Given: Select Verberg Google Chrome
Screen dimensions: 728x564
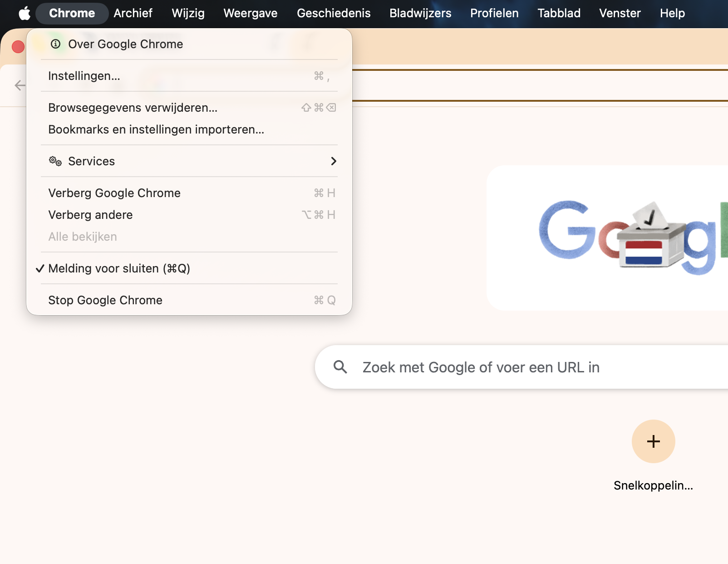Looking at the screenshot, I should tap(114, 193).
